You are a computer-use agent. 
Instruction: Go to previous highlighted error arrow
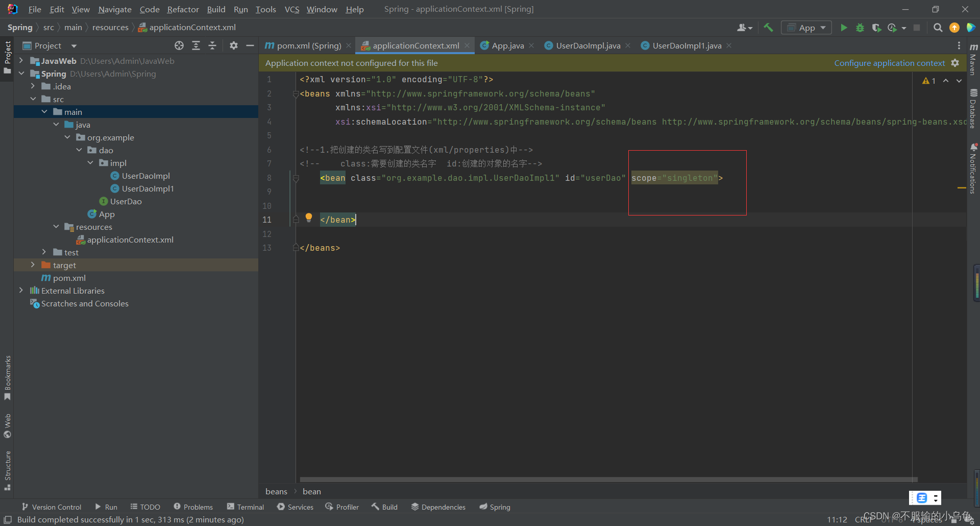[946, 81]
